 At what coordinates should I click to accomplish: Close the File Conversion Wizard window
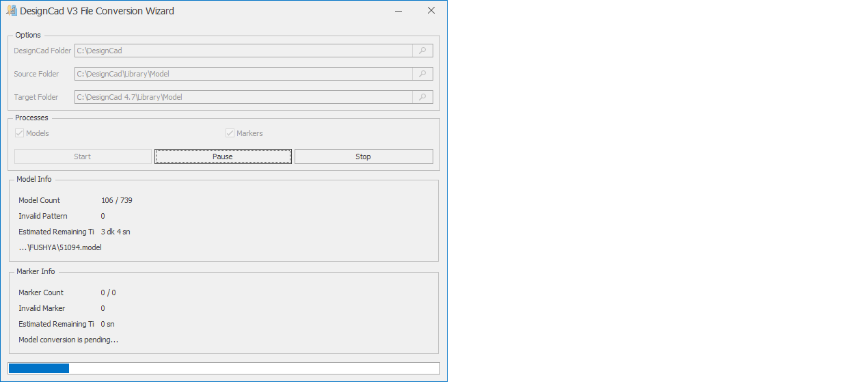click(431, 11)
